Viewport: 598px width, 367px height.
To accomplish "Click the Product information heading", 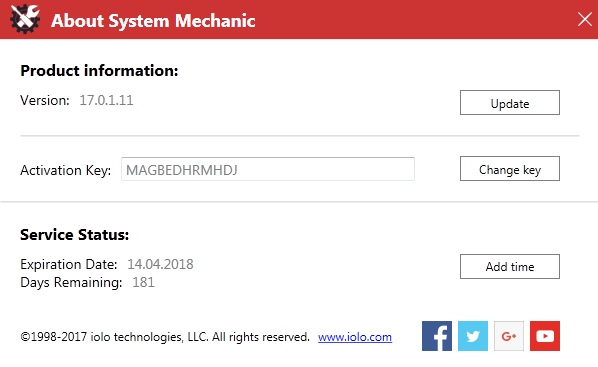I will (x=99, y=71).
